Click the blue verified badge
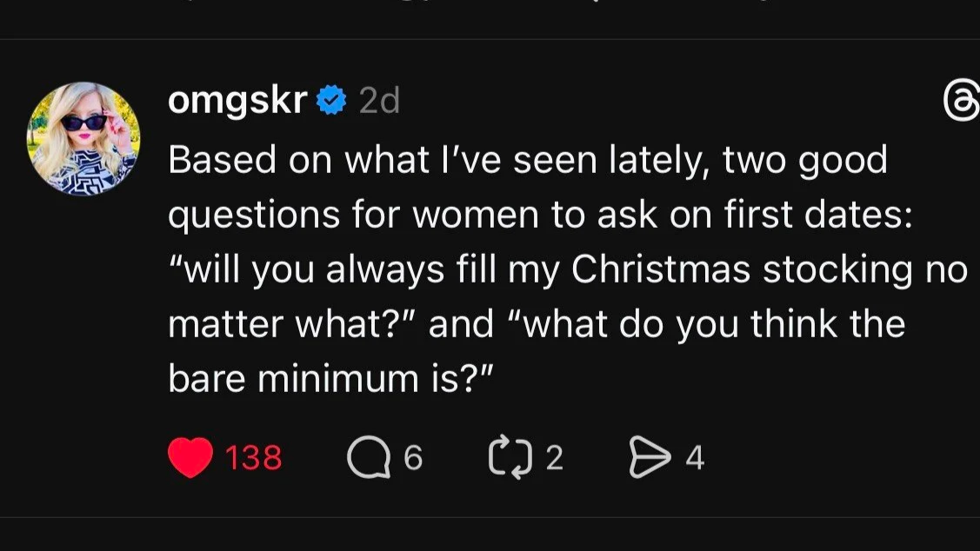The width and height of the screenshot is (980, 551). 331,102
